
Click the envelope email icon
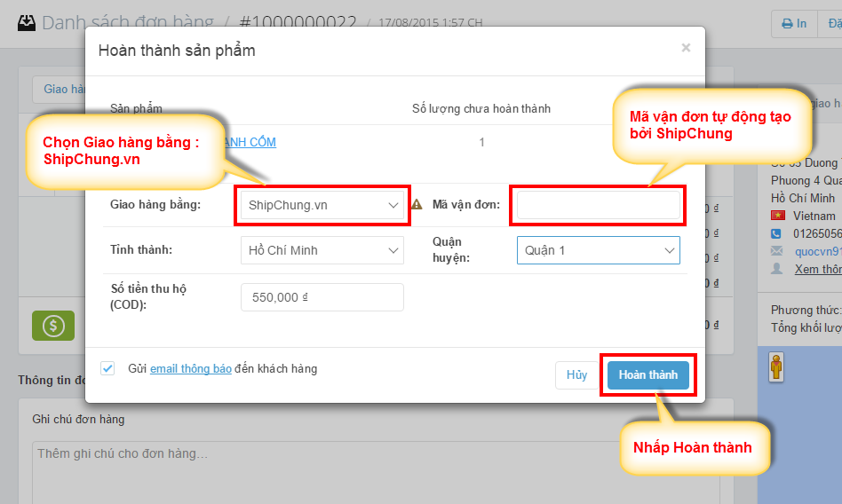point(776,250)
